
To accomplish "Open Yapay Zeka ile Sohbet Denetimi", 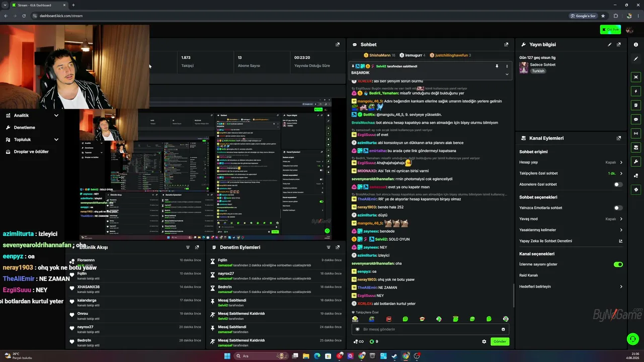I will tap(571, 241).
